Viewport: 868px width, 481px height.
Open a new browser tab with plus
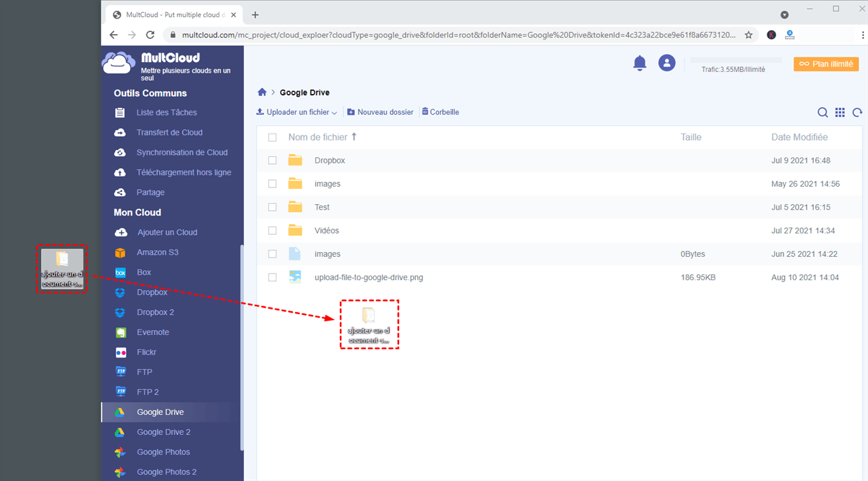coord(255,15)
